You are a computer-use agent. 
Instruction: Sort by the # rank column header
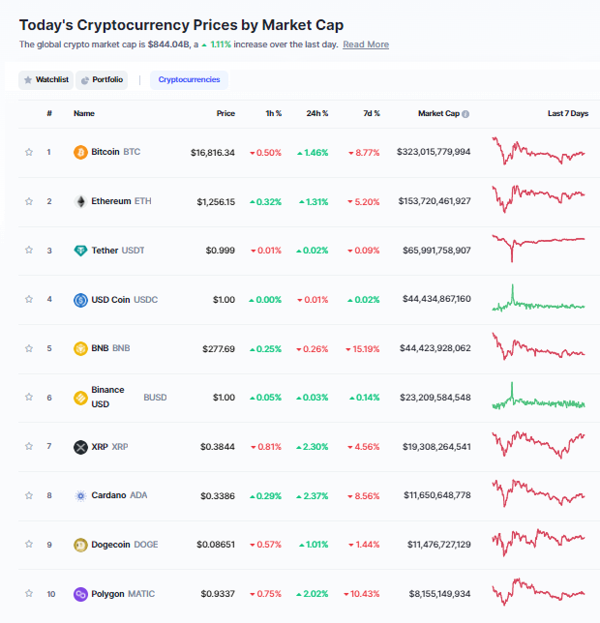coord(49,113)
